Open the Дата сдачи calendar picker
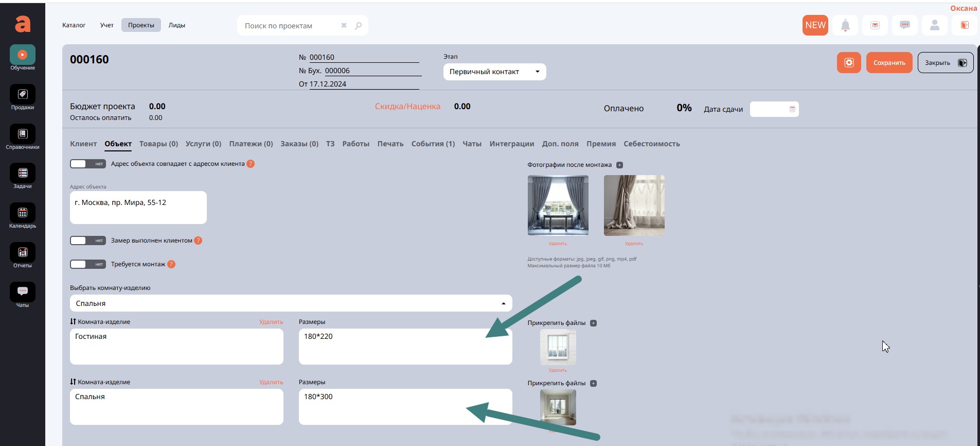This screenshot has height=446, width=980. [x=792, y=109]
